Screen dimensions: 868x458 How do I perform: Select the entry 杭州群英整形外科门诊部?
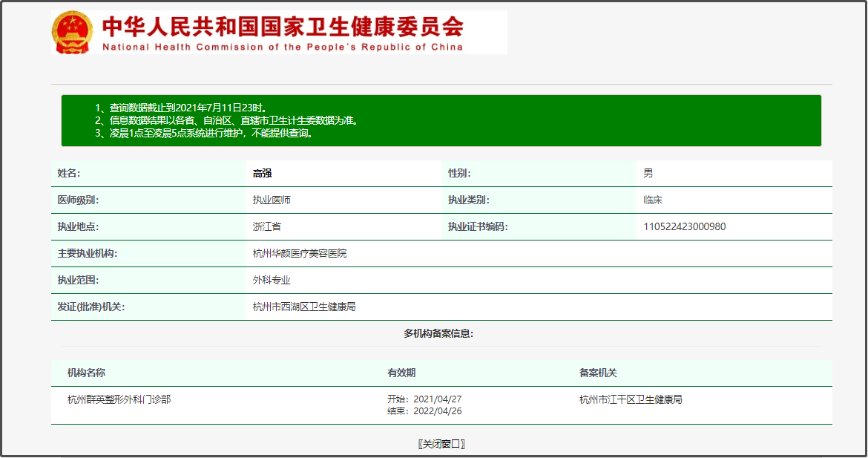click(x=119, y=399)
